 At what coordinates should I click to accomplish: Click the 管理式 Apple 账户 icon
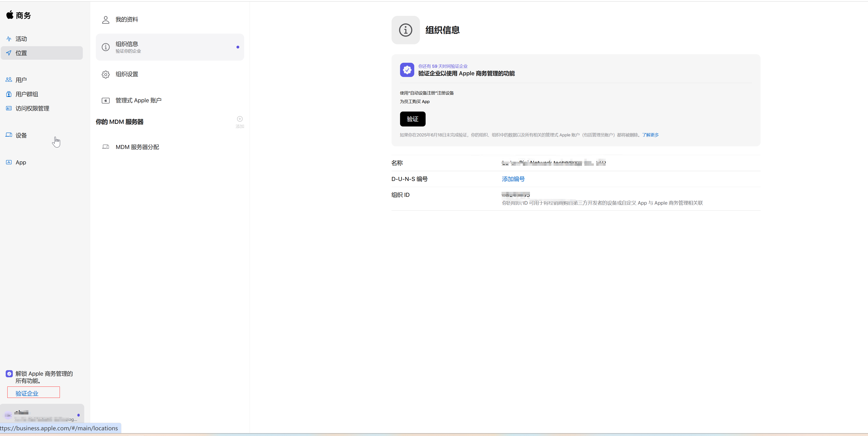(106, 100)
